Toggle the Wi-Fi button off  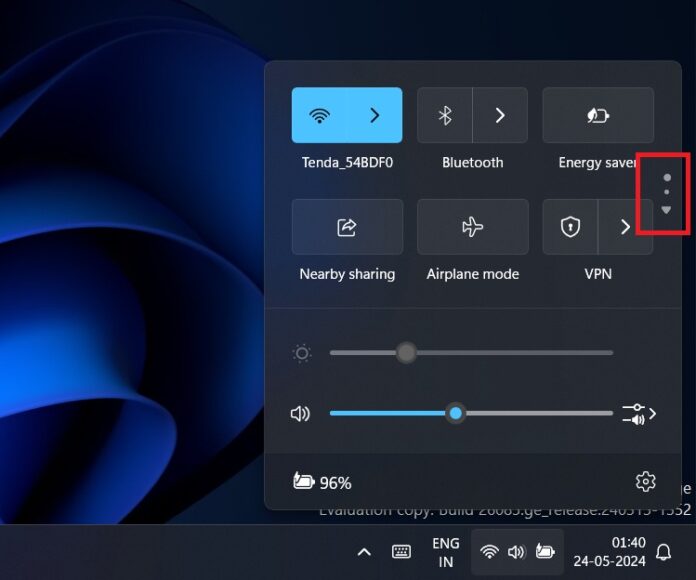(319, 115)
